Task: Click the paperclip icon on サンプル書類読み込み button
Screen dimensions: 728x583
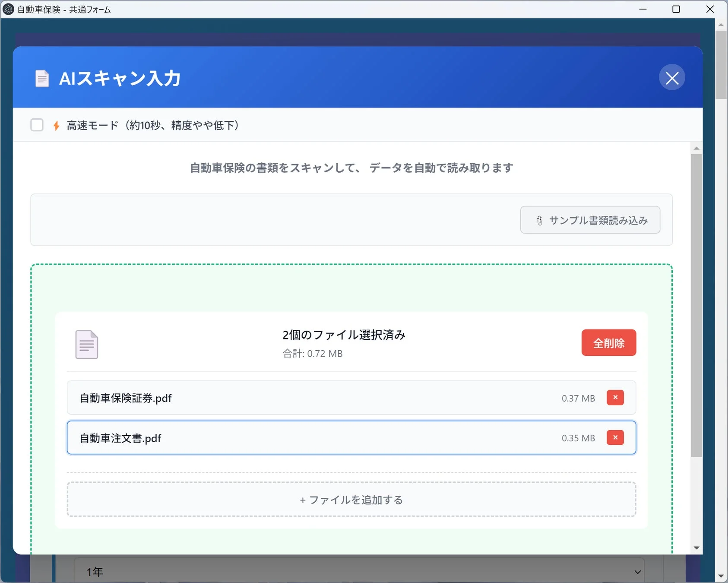Action: [540, 220]
